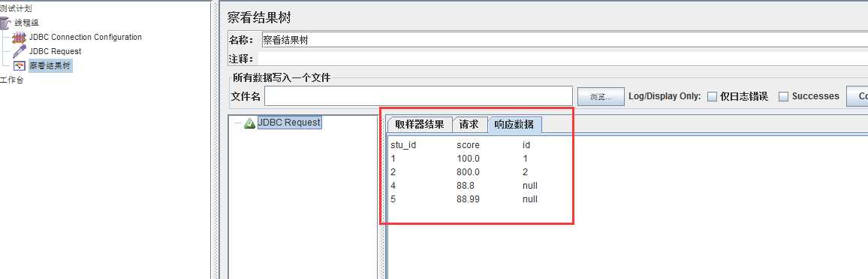The height and width of the screenshot is (279, 868).
Task: Switch to the 响应数据 tab
Action: click(515, 125)
